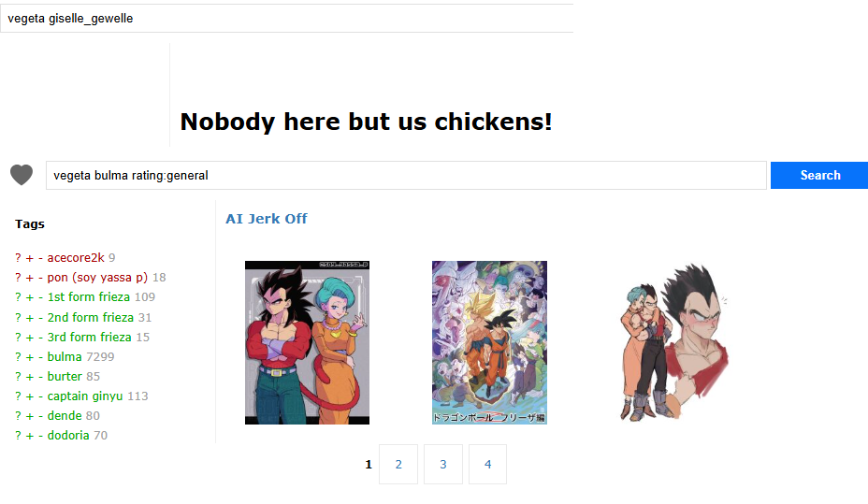Open the Goku Frieza saga poster thumbnail
The height and width of the screenshot is (504, 868).
tap(489, 342)
